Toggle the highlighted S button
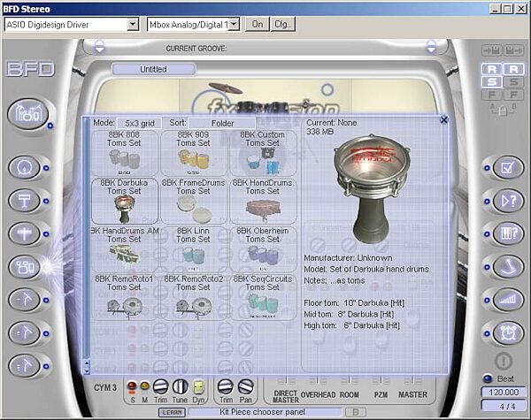The image size is (531, 420). [x=492, y=81]
